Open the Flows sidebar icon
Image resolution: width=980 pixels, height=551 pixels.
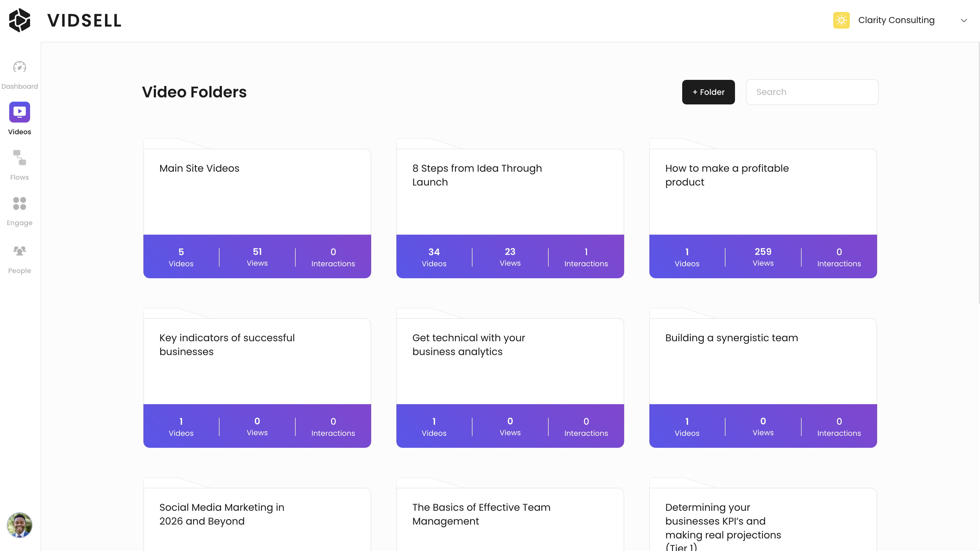pyautogui.click(x=19, y=158)
